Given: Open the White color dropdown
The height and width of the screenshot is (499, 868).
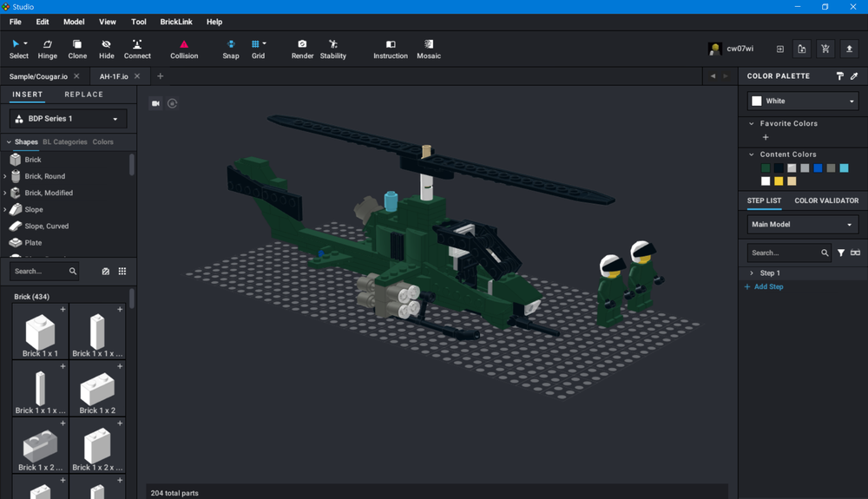Looking at the screenshot, I should (x=803, y=102).
